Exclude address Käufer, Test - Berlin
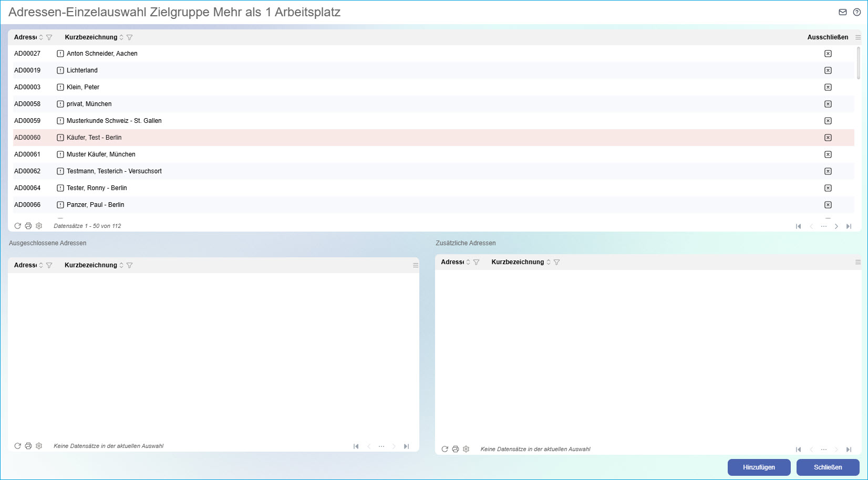 [x=828, y=138]
